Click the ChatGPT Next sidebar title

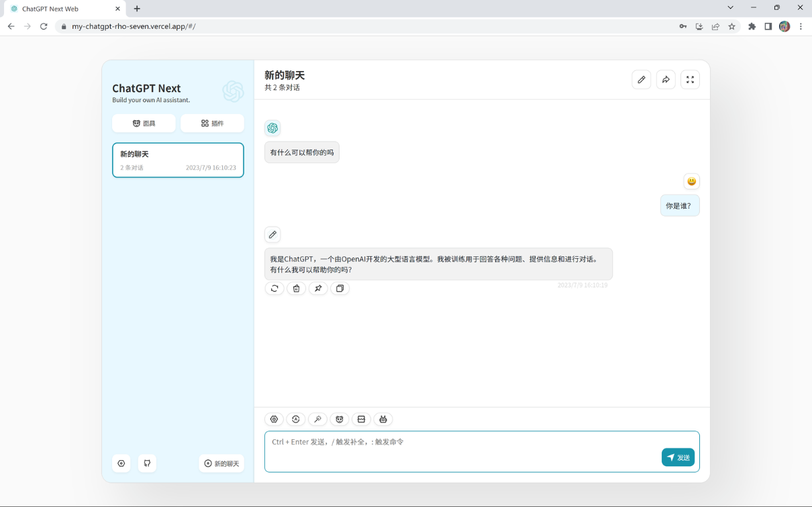[146, 89]
